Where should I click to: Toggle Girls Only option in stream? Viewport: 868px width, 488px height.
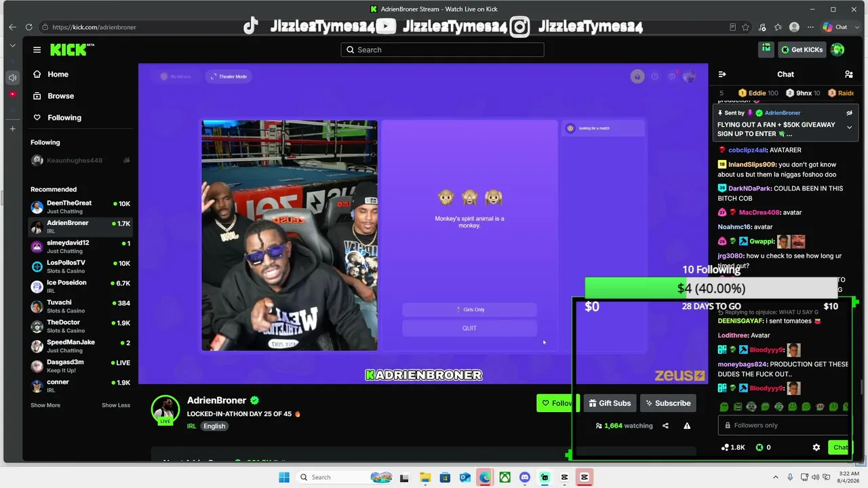click(x=469, y=310)
